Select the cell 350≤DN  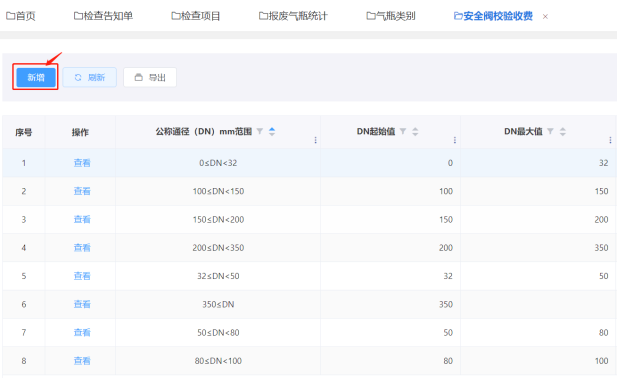tap(218, 304)
